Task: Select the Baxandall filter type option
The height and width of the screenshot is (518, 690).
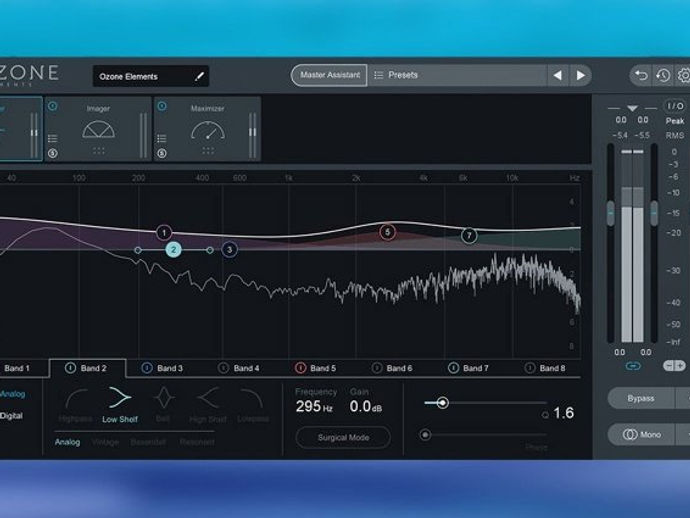Action: (148, 442)
